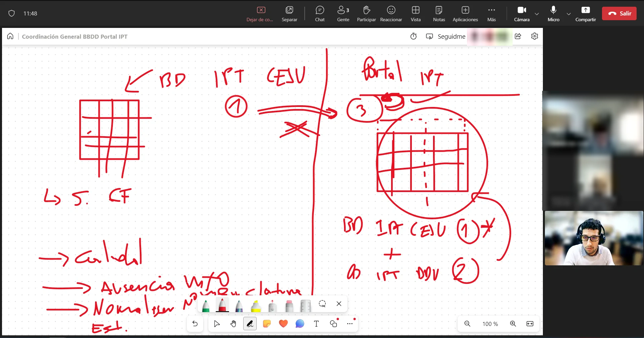Mute the Micro button
644x338 pixels.
pos(553,14)
